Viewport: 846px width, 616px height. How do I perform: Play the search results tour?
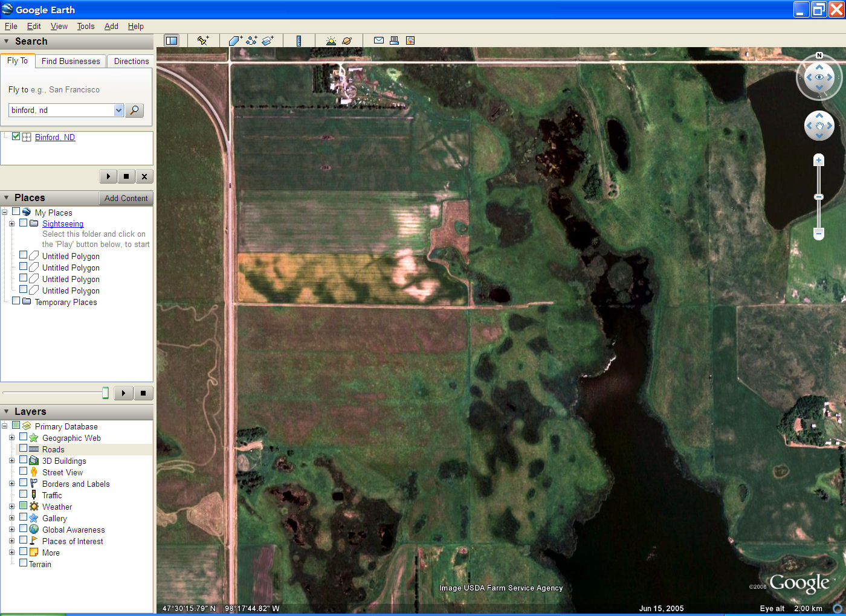pyautogui.click(x=108, y=176)
